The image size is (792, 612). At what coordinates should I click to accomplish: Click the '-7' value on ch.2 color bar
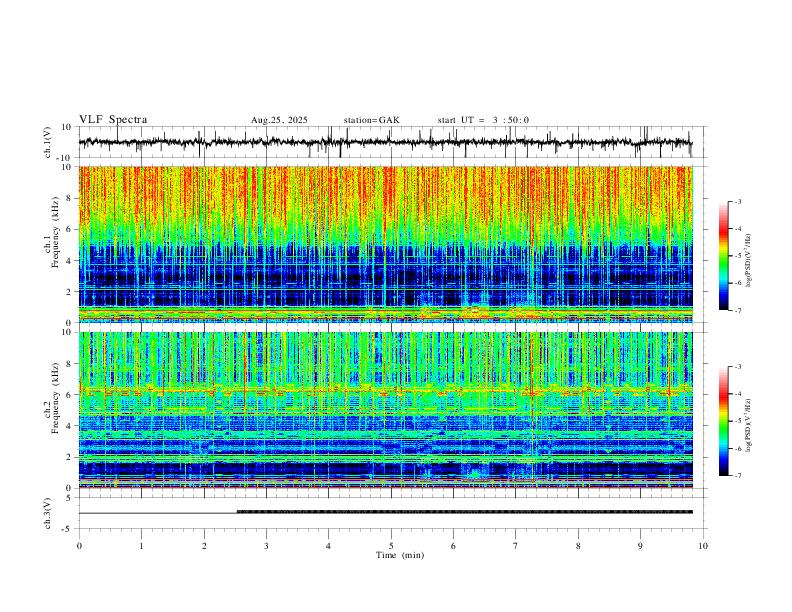[738, 476]
